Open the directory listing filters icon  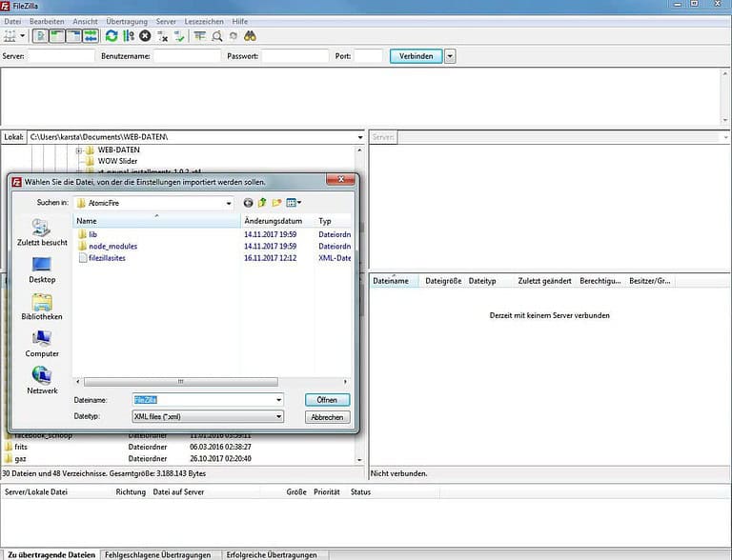(x=200, y=36)
